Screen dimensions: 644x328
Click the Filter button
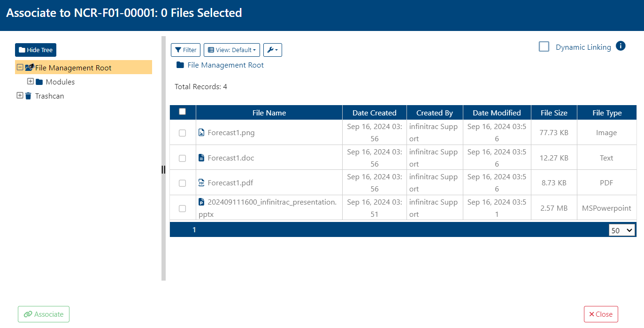tap(186, 50)
